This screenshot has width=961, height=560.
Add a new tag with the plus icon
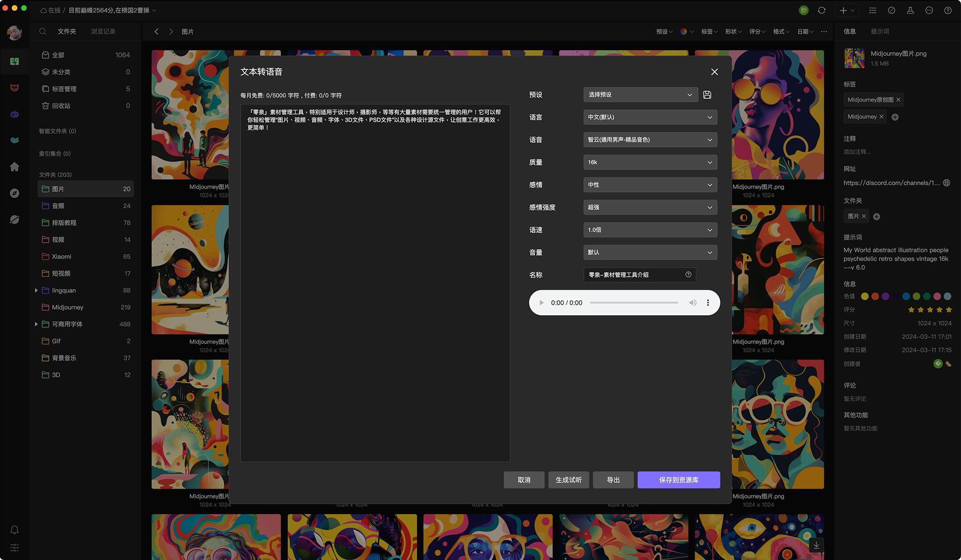tap(895, 117)
